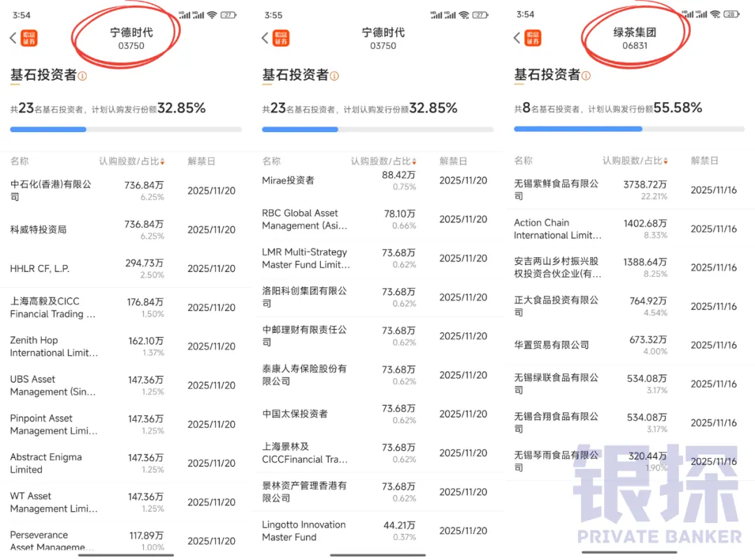Tap the 宁德时代 03750 title in the left 3:54 screen
The height and width of the screenshot is (560, 755).
pos(131,38)
